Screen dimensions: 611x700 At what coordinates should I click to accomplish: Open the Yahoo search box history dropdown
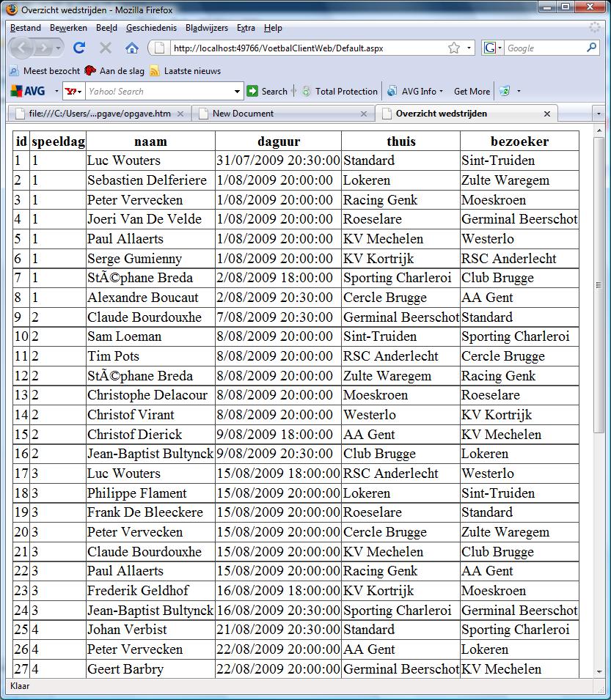click(237, 92)
